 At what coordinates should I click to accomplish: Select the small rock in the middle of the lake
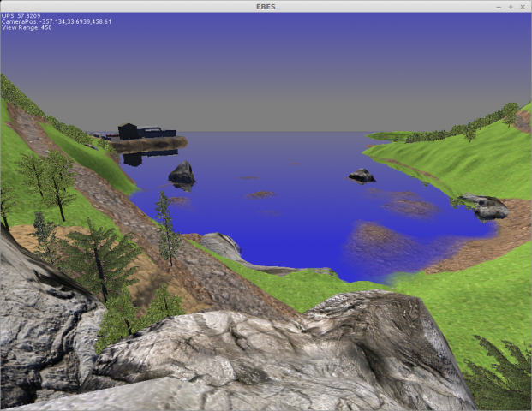tap(362, 176)
